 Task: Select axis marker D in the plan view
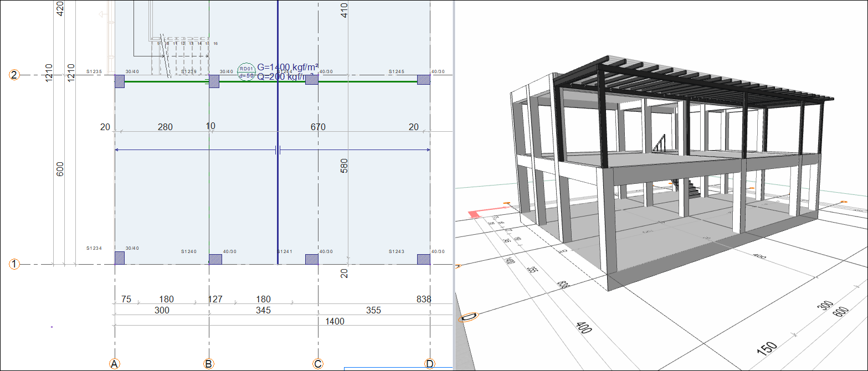coord(430,364)
